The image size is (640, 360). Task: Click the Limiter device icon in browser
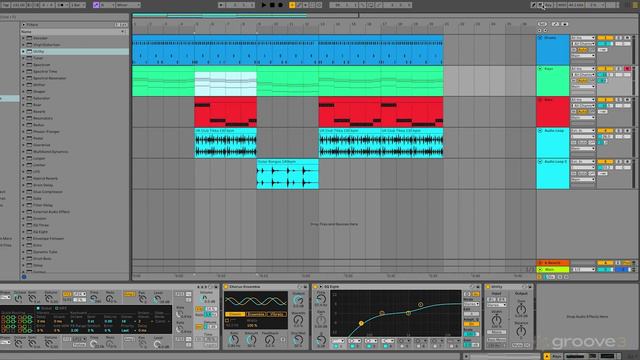point(29,165)
